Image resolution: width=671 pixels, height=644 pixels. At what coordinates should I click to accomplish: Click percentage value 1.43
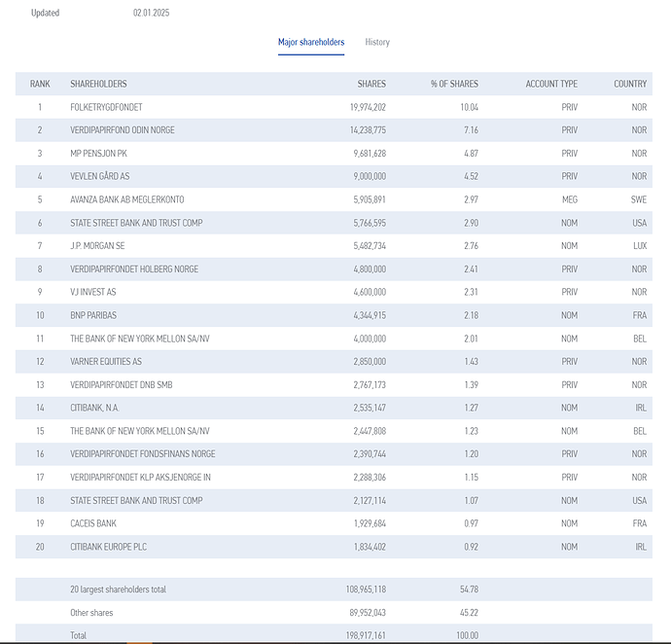coord(471,361)
